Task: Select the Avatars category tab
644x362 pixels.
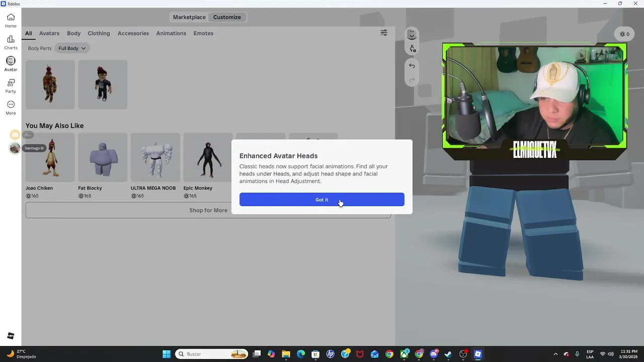Action: [x=49, y=33]
